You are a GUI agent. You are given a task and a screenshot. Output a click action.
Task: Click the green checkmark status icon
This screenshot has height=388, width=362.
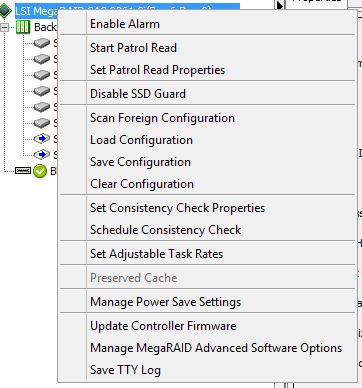point(40,171)
